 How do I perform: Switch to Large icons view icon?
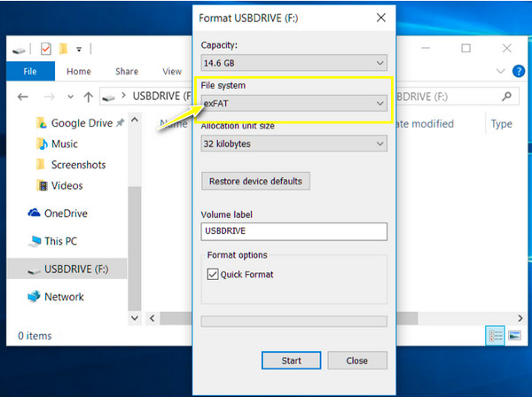pyautogui.click(x=514, y=336)
